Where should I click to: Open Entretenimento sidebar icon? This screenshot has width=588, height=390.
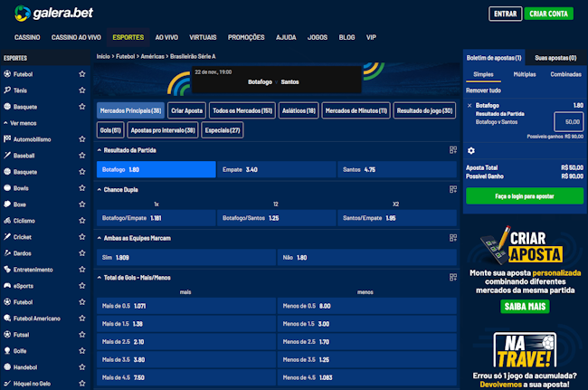[7, 270]
